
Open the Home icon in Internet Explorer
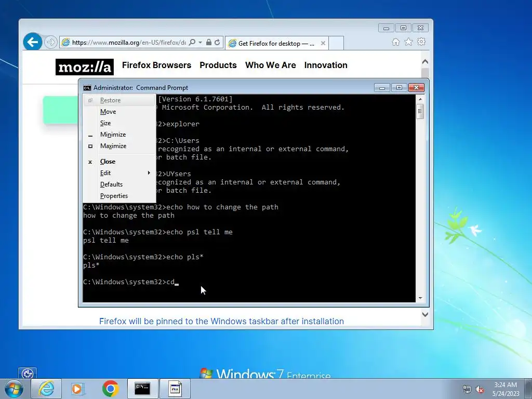pos(395,42)
